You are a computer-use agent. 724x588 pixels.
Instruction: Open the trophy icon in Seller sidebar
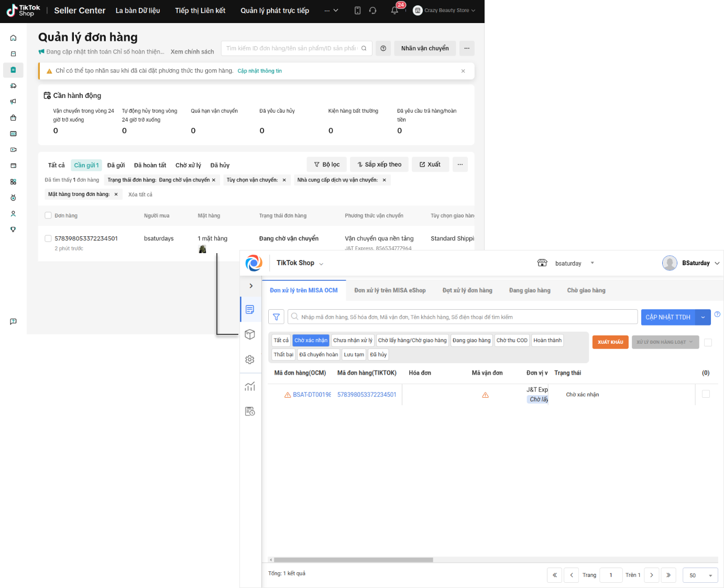click(13, 230)
